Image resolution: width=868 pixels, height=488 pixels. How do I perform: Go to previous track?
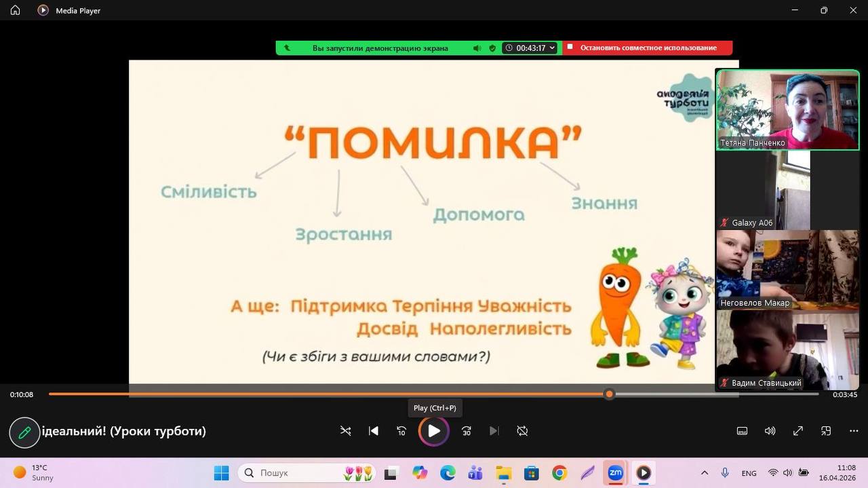374,431
